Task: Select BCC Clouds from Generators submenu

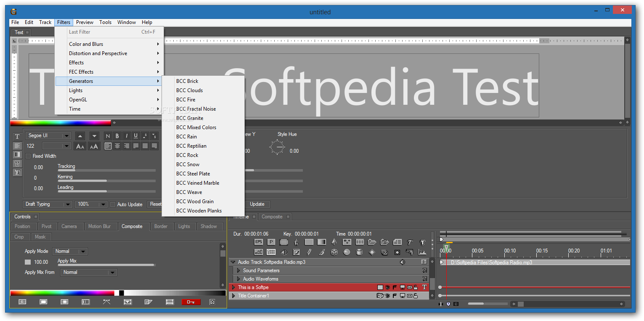Action: click(189, 90)
